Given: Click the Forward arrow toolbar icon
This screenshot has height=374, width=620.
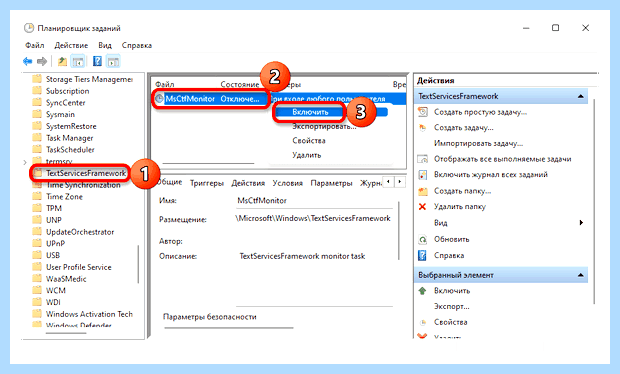Looking at the screenshot, I should pyautogui.click(x=42, y=61).
